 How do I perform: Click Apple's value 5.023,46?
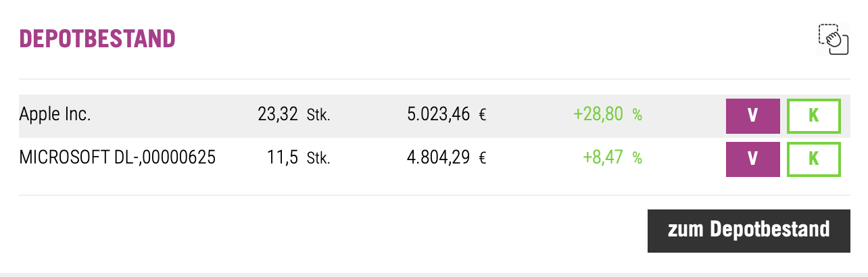tap(438, 116)
